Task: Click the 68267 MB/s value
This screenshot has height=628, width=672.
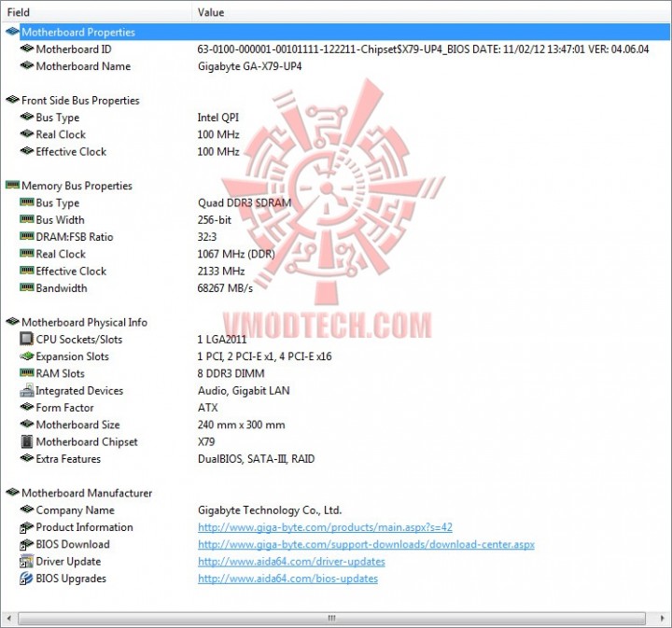Action: click(225, 287)
